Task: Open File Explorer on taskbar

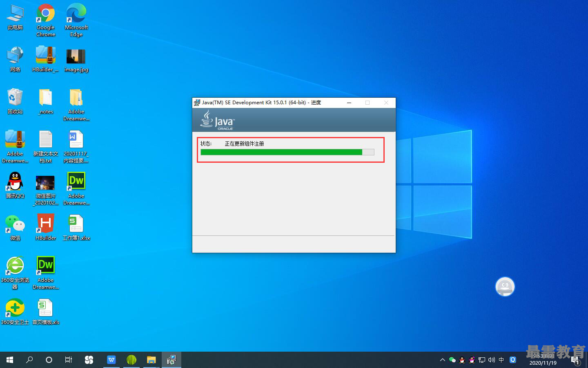Action: (x=151, y=360)
